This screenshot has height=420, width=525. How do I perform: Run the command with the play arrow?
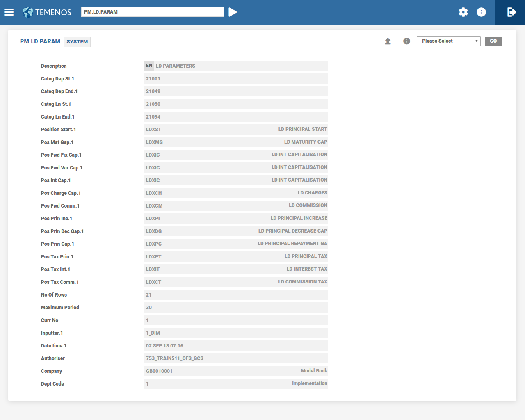pos(233,12)
